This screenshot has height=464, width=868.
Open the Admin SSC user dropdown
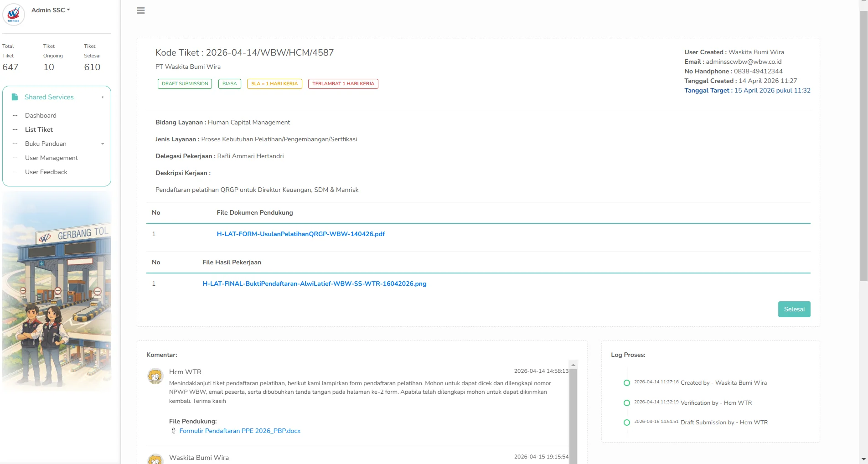click(x=51, y=10)
